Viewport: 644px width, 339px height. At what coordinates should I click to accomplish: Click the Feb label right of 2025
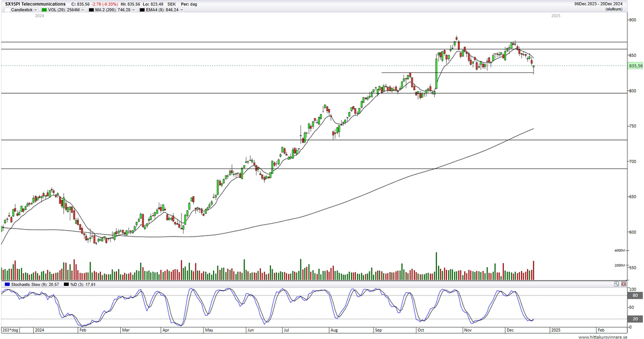(602, 330)
